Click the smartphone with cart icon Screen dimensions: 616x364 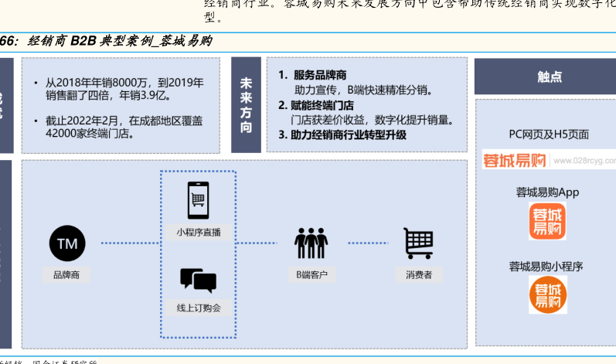199,200
